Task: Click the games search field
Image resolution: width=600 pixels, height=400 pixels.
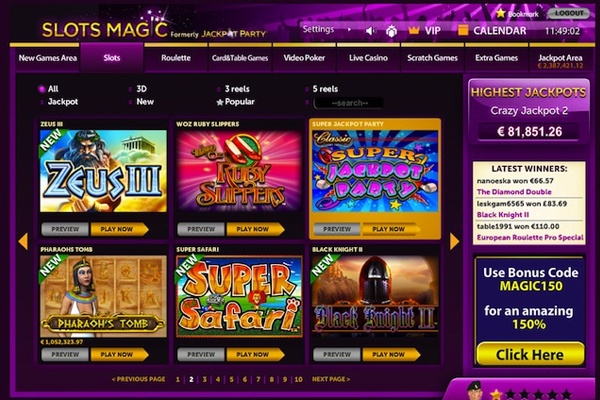Action: point(349,103)
